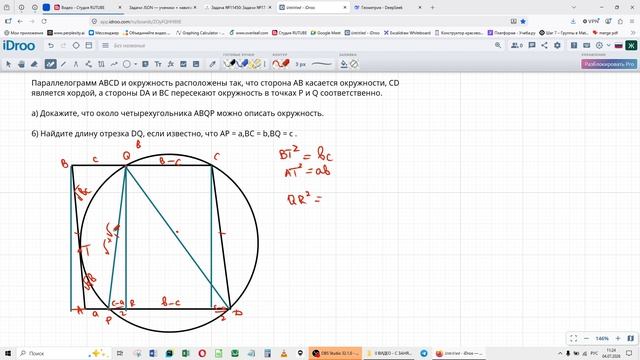Select the no-fill option
640x360 pixels.
(354, 64)
